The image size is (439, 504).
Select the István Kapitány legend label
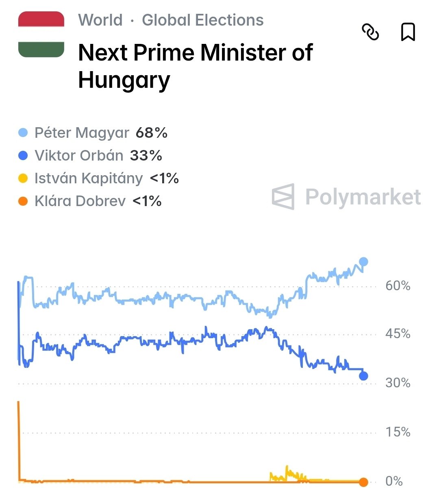click(89, 178)
